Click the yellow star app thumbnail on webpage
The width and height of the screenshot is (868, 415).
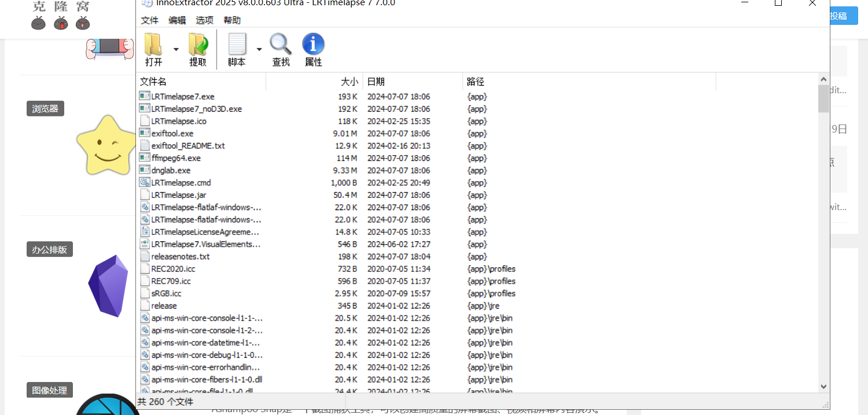(x=106, y=146)
